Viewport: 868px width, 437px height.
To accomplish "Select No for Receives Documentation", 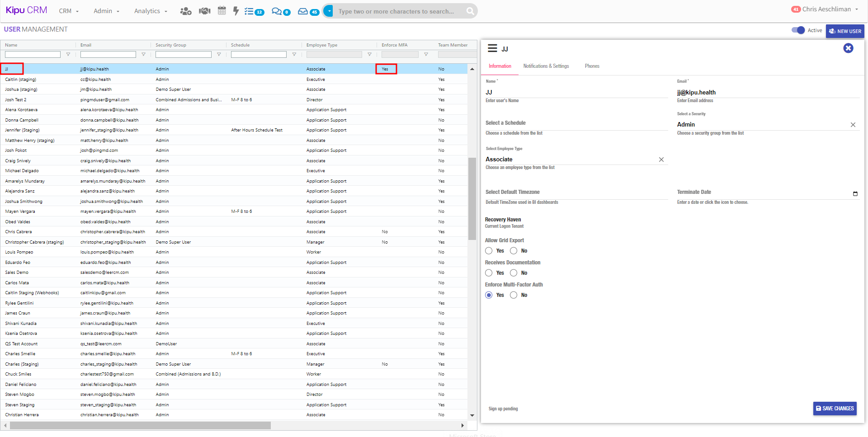I will (514, 273).
